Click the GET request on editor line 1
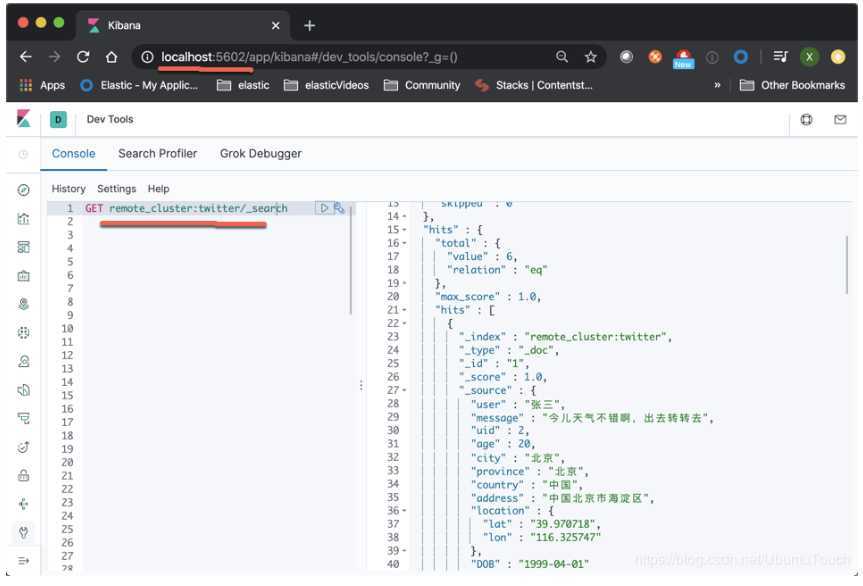 pos(186,208)
